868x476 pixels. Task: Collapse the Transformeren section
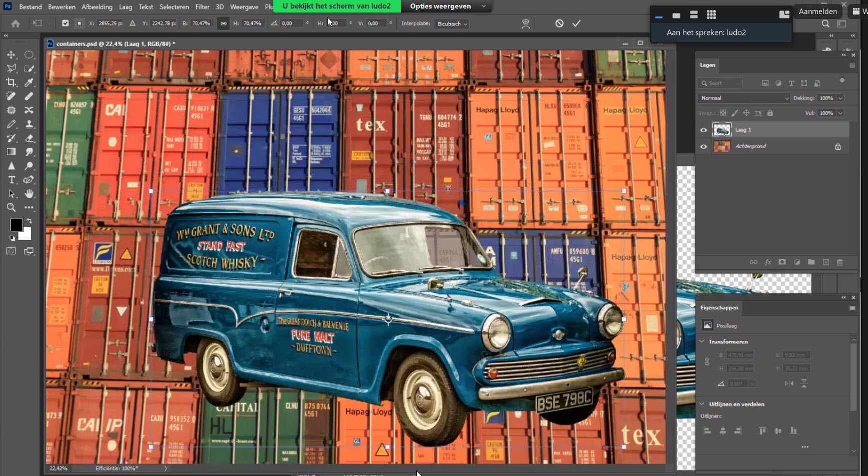click(702, 341)
